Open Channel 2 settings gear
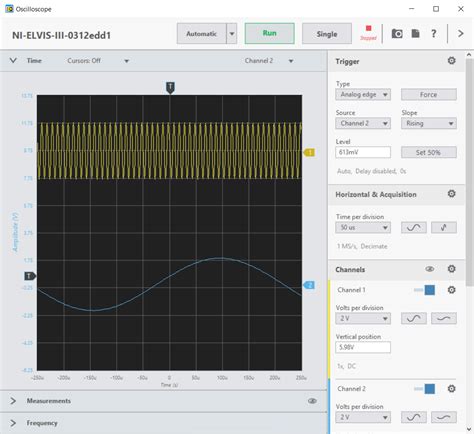 pyautogui.click(x=451, y=389)
